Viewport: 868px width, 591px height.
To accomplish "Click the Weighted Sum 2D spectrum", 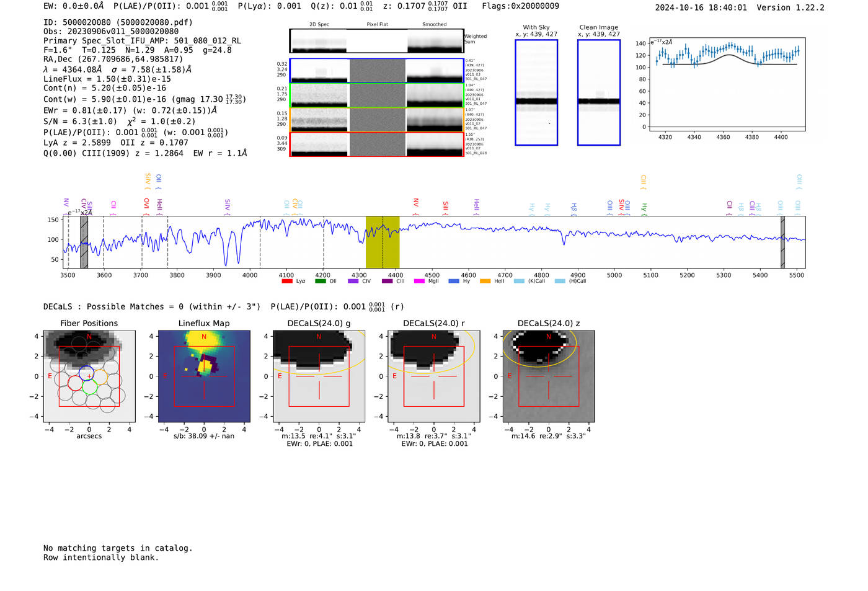I will (x=377, y=41).
